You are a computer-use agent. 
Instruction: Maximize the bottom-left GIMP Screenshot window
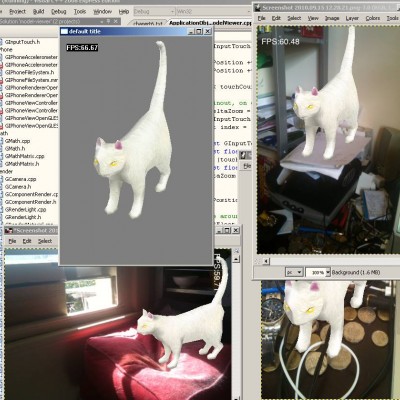227,230
